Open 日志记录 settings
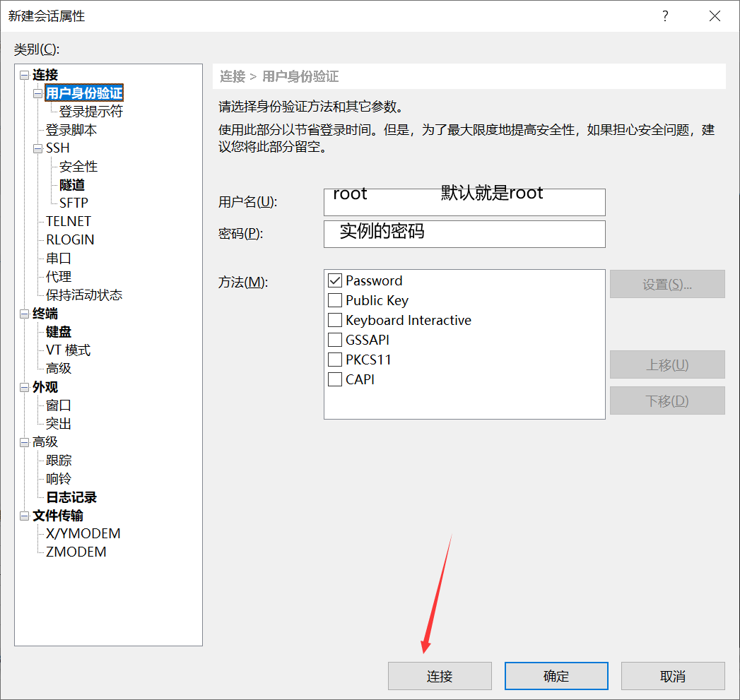The image size is (740, 700). (x=71, y=498)
